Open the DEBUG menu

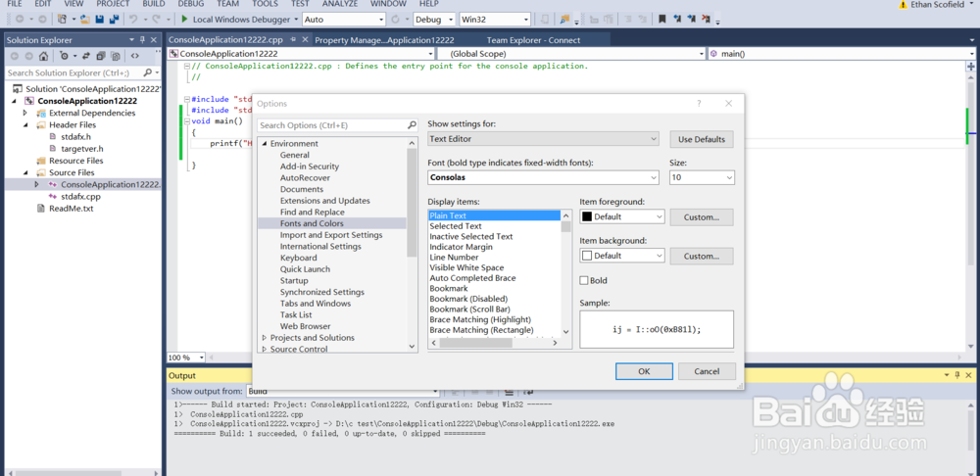tap(191, 4)
